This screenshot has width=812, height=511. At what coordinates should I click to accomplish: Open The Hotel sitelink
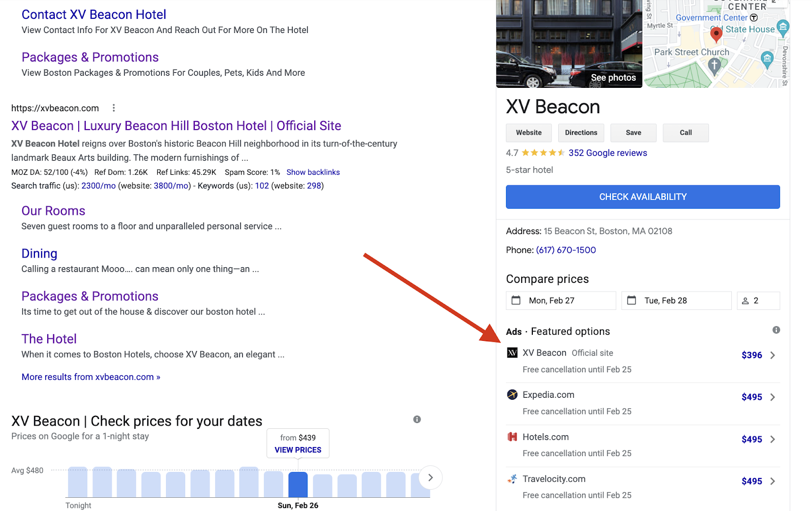coord(49,339)
